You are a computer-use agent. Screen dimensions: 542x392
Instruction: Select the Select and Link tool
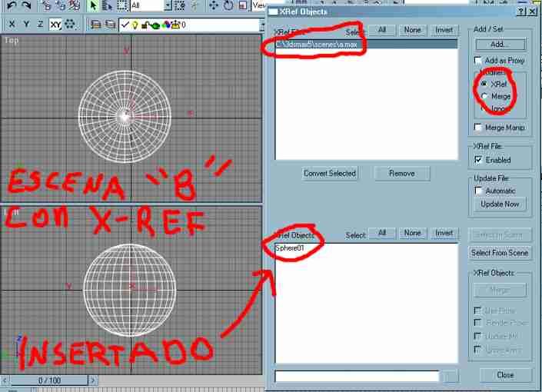point(46,5)
